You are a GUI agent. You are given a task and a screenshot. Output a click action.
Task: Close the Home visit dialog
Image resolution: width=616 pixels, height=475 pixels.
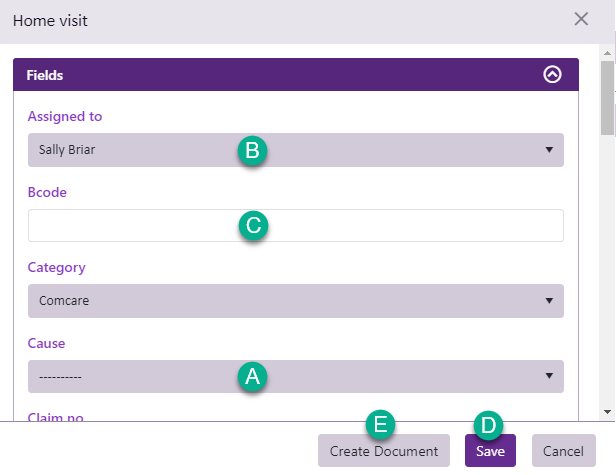pyautogui.click(x=581, y=19)
